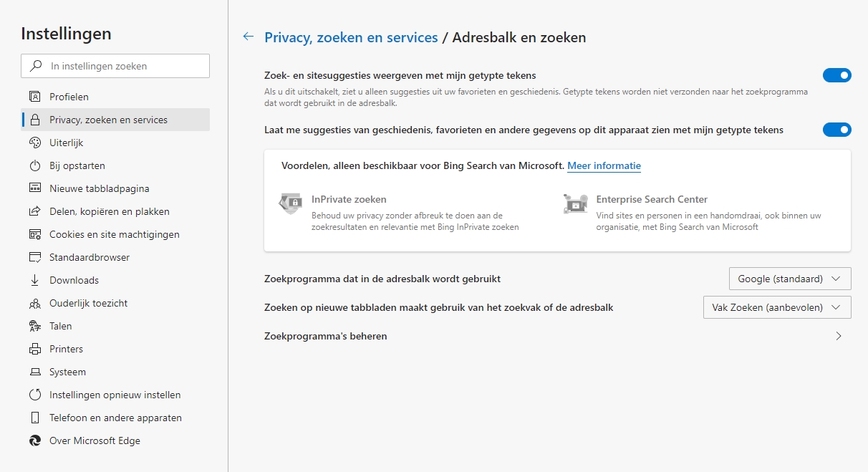Open Cookies en site machtigingen settings
The width and height of the screenshot is (868, 472).
pyautogui.click(x=114, y=234)
